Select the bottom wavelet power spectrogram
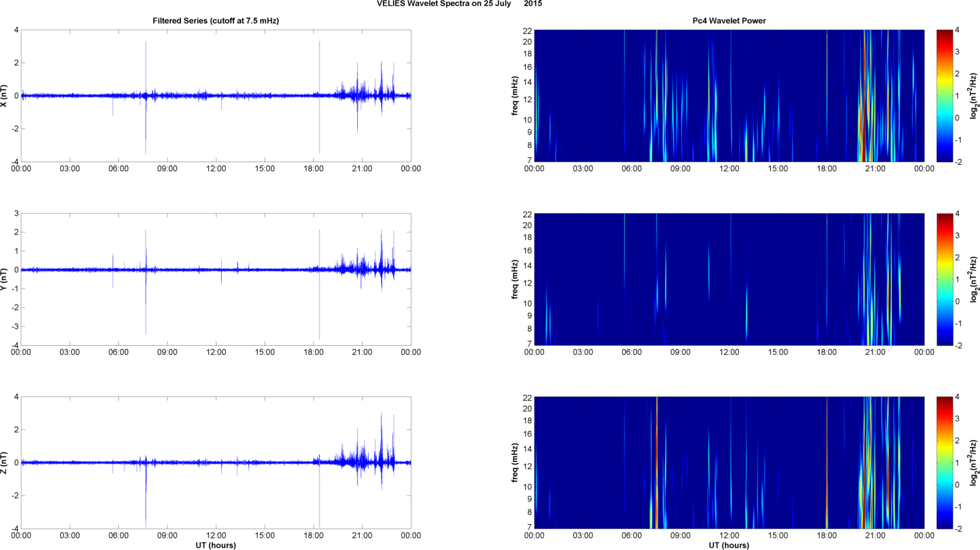This screenshot has height=550, width=980. (728, 463)
